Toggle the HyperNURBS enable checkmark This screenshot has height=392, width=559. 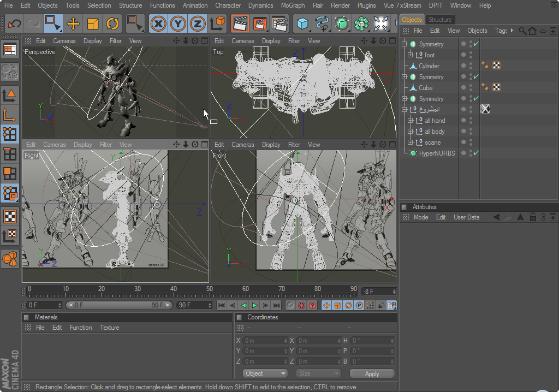tap(476, 153)
